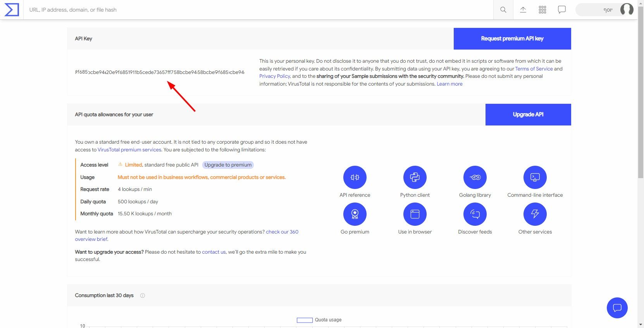Click the Discover feeds icon

point(475,214)
